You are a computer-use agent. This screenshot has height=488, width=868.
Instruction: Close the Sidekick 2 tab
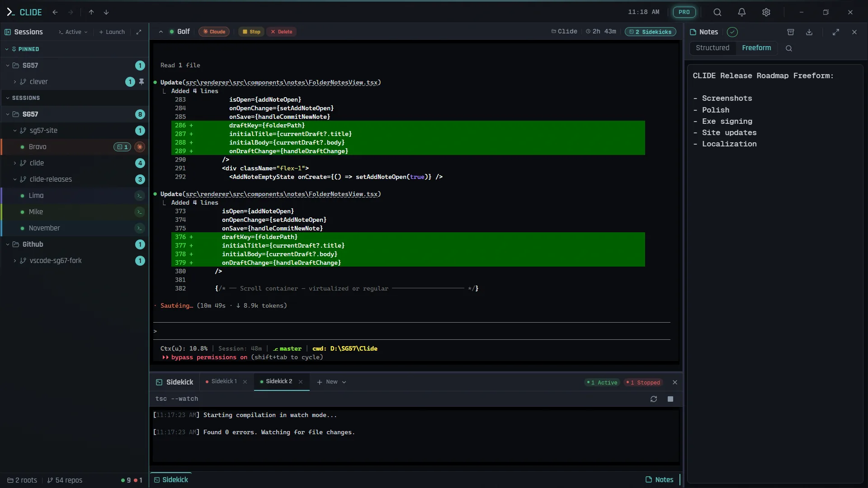[x=301, y=382]
